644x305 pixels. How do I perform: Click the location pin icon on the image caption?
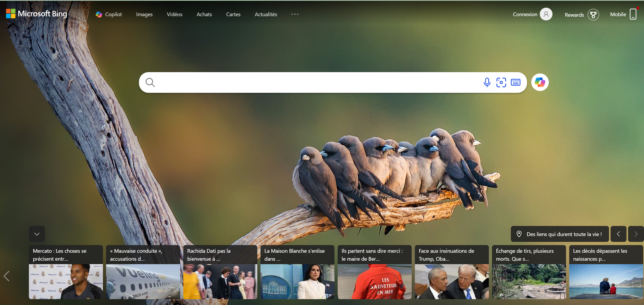click(x=519, y=234)
